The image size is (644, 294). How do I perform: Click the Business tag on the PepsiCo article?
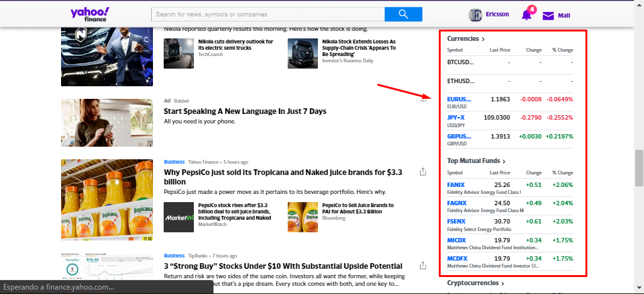(x=174, y=162)
